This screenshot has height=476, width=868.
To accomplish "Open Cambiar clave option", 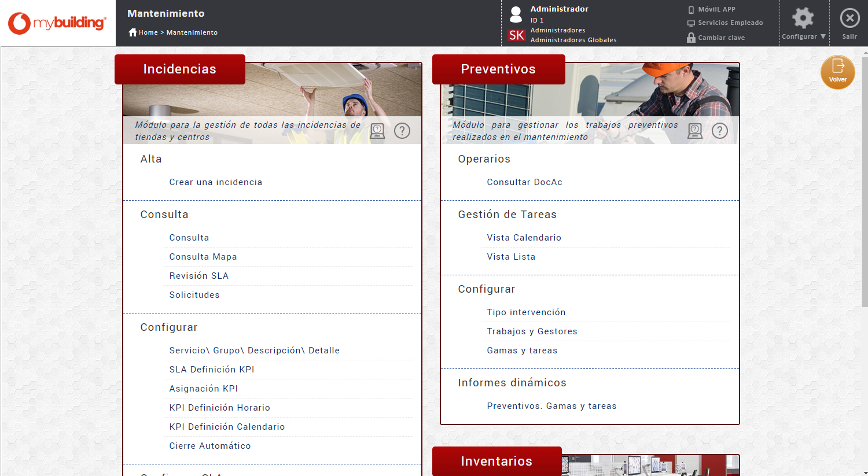I will tap(721, 38).
